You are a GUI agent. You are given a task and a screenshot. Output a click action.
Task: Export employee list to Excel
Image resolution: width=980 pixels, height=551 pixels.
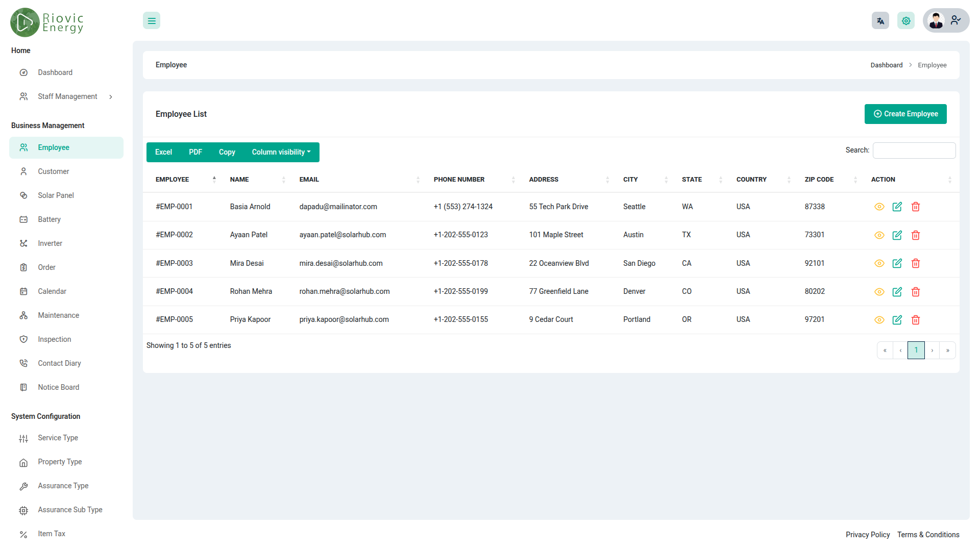(163, 152)
